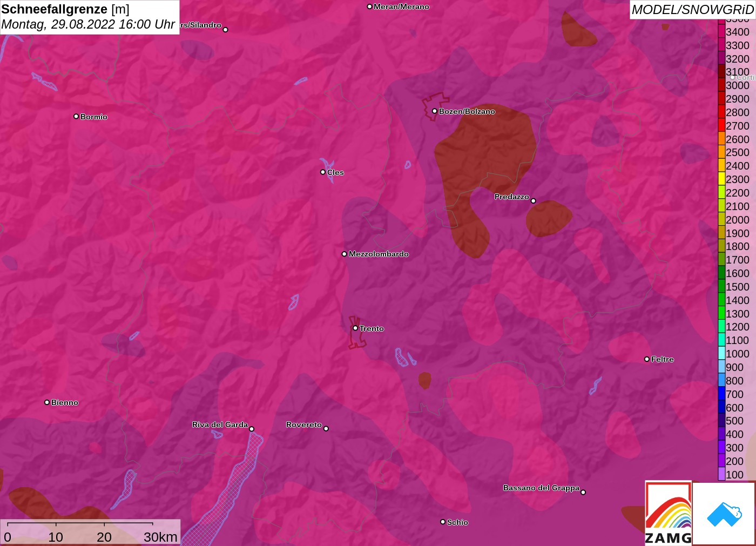Click the 400 legend value
The height and width of the screenshot is (546, 756).
[735, 434]
